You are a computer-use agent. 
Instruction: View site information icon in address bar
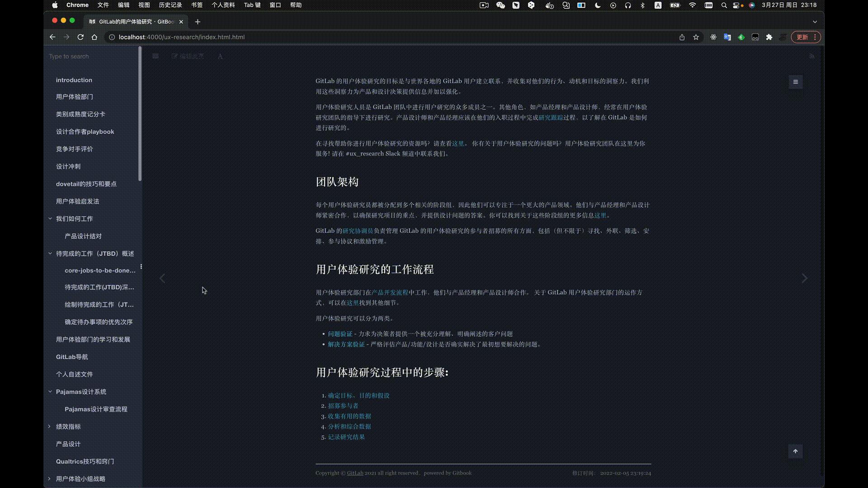[112, 37]
